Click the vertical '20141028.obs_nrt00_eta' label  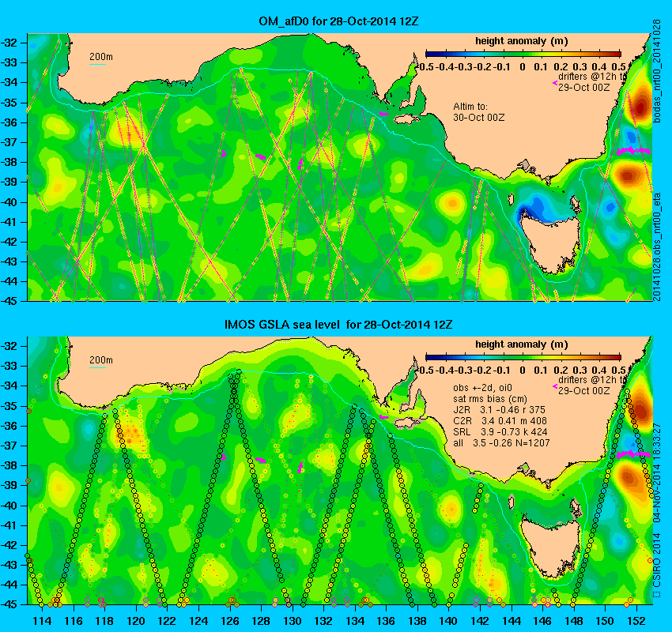tap(656, 247)
